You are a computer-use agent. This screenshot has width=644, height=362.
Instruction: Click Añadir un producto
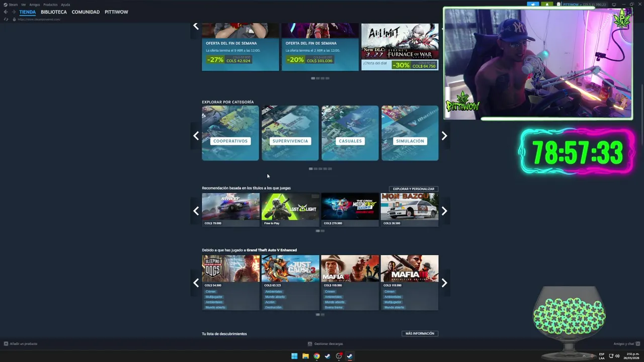(x=21, y=344)
